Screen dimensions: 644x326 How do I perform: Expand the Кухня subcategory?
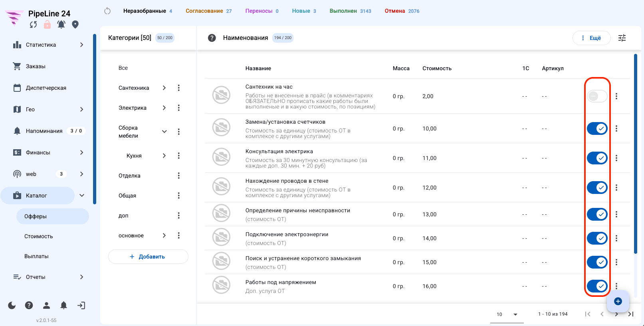tap(164, 156)
